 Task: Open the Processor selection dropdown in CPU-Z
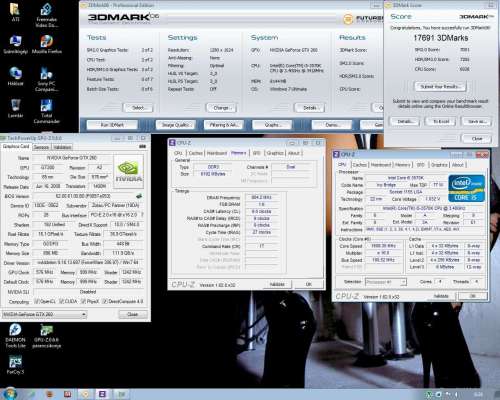pos(386,282)
